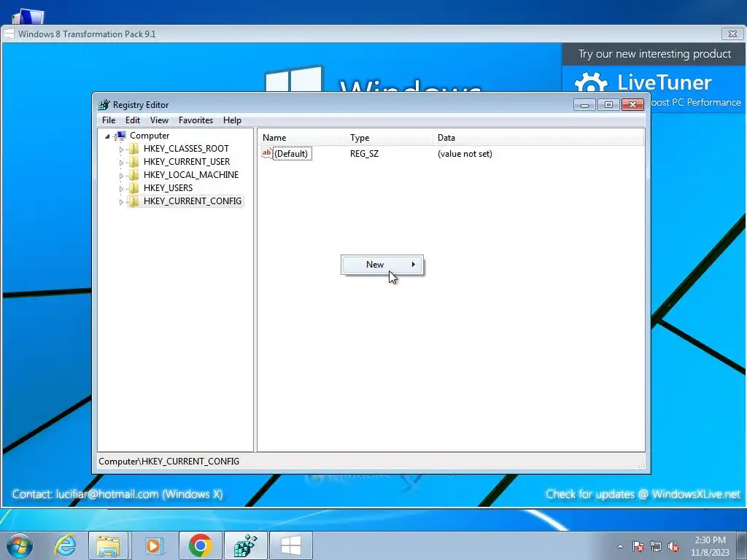The height and width of the screenshot is (560, 747).
Task: Open the New submenu in context menu
Action: click(x=382, y=264)
